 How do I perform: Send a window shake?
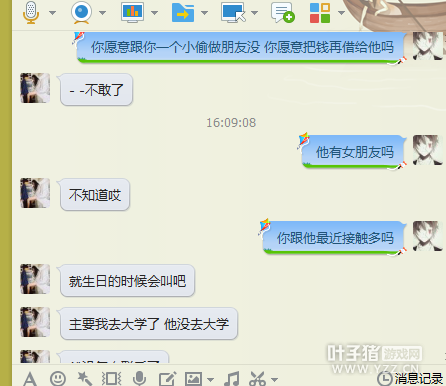click(x=111, y=379)
